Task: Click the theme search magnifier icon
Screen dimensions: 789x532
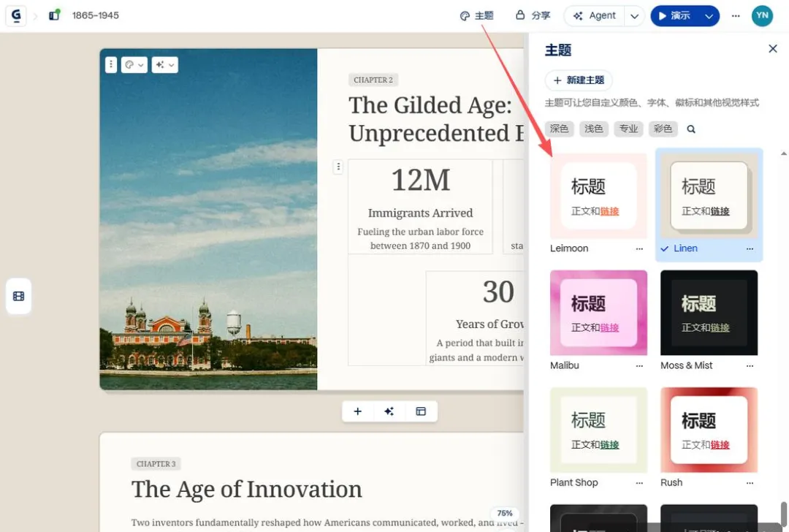Action: click(691, 129)
